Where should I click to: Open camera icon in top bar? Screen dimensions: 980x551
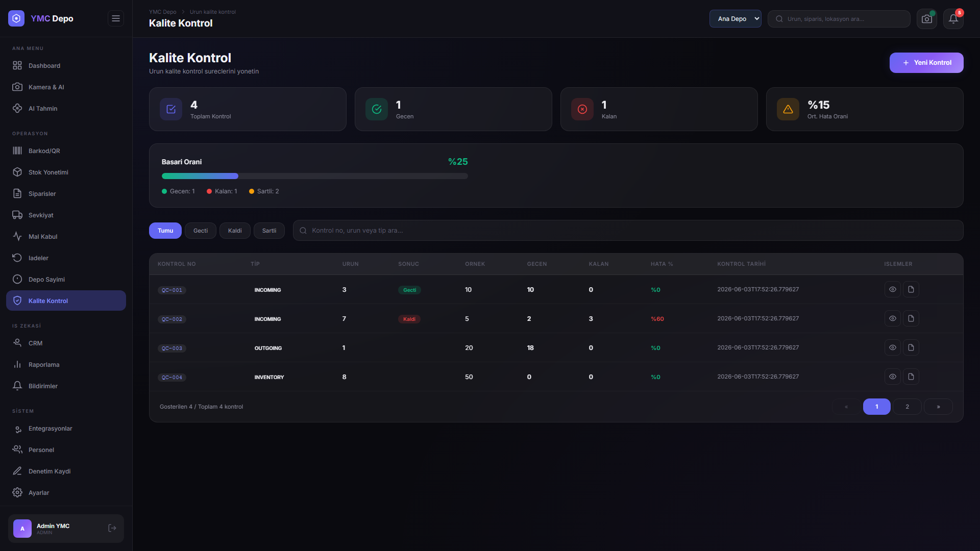[x=927, y=19]
